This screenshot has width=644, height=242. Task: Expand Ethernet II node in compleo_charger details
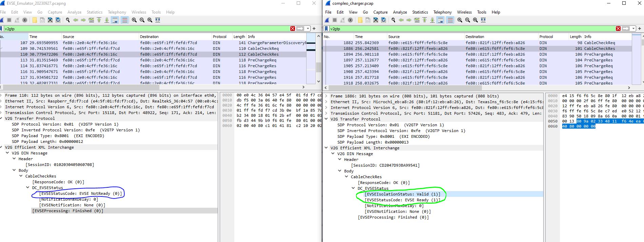[x=326, y=102]
